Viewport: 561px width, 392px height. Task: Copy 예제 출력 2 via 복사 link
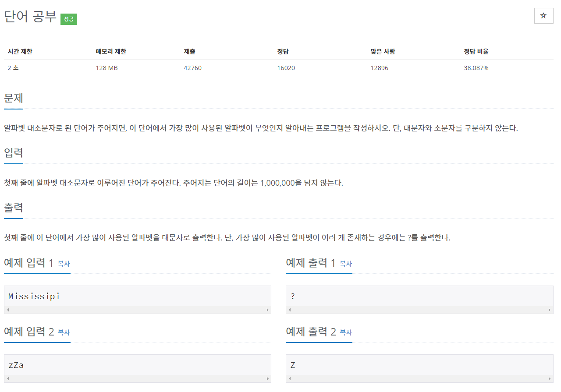tap(346, 332)
